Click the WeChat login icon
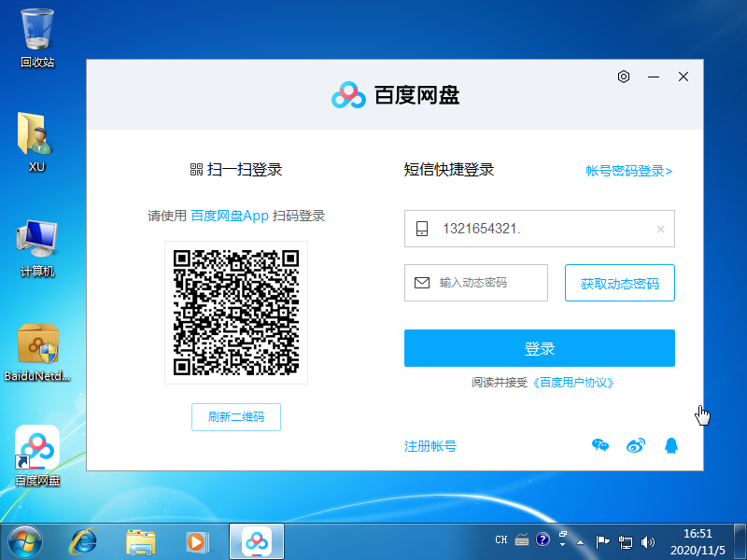 [600, 446]
